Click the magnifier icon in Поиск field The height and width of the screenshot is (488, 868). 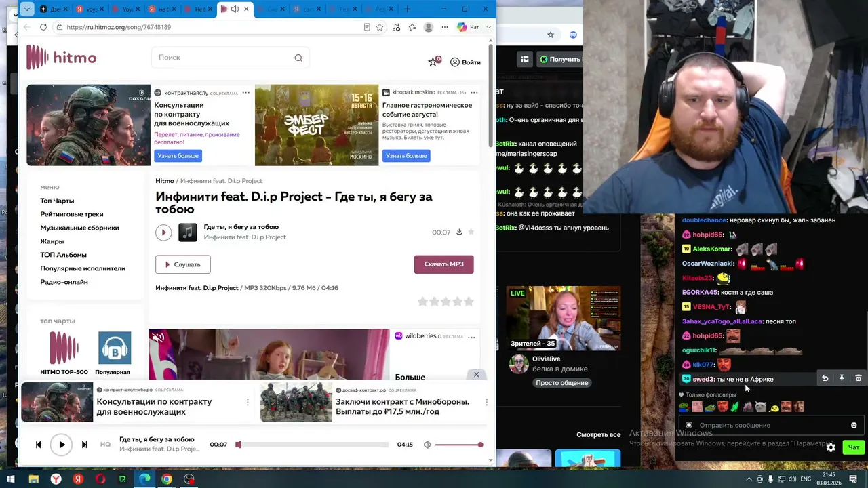(x=298, y=58)
